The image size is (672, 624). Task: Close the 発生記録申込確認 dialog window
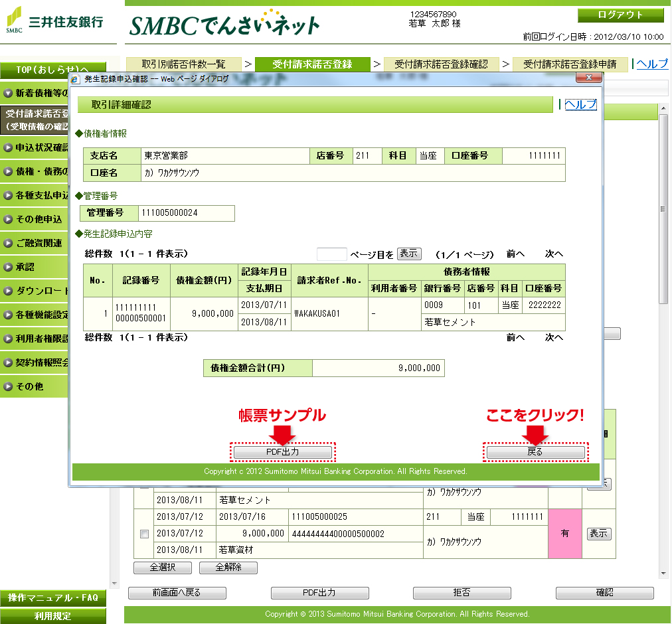589,78
